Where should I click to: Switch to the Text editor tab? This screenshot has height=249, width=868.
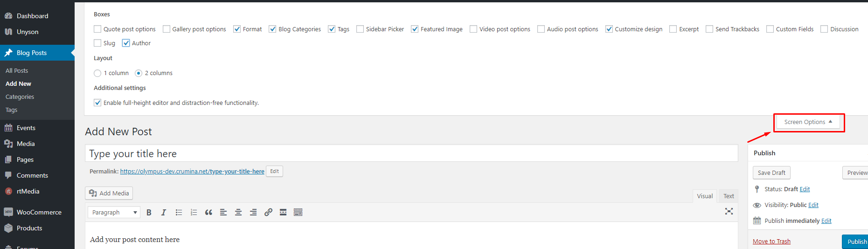tap(729, 196)
